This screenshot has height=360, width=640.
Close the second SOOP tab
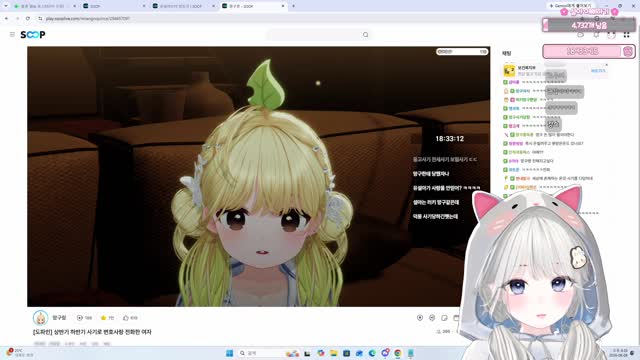pos(144,6)
